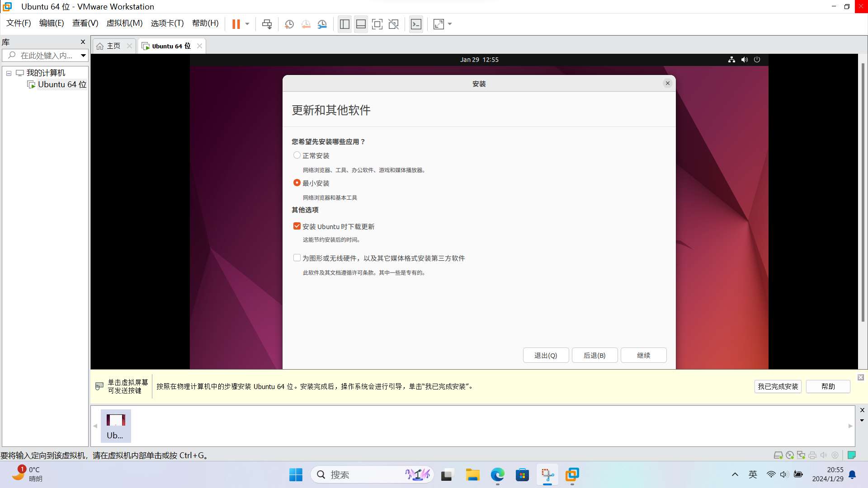Send Ctrl+Alt+Del to the VM
The height and width of the screenshot is (488, 868).
click(267, 24)
